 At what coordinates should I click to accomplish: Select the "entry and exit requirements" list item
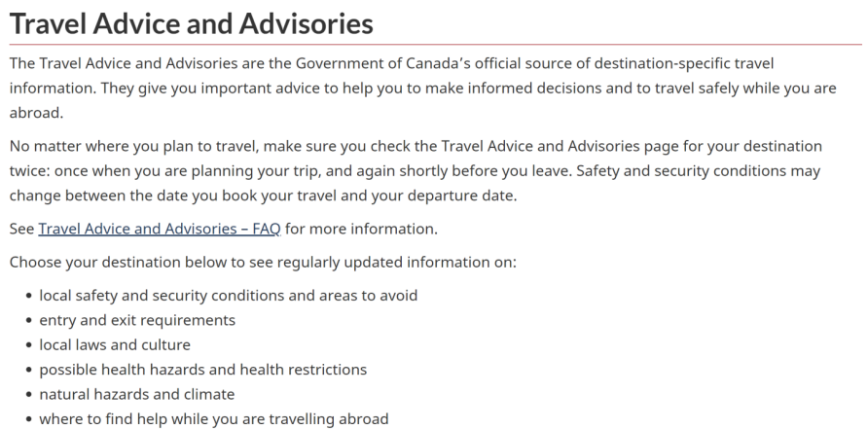(x=137, y=320)
